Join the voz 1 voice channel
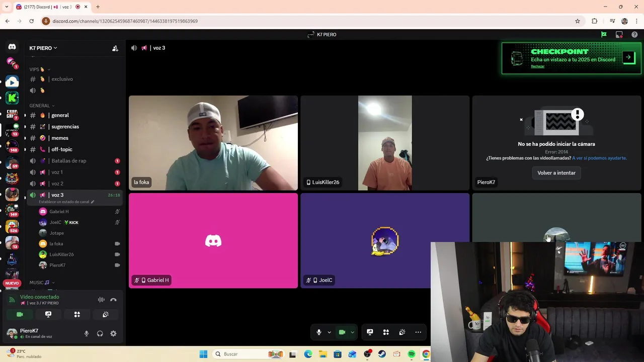This screenshot has width=644, height=362. tap(74, 172)
